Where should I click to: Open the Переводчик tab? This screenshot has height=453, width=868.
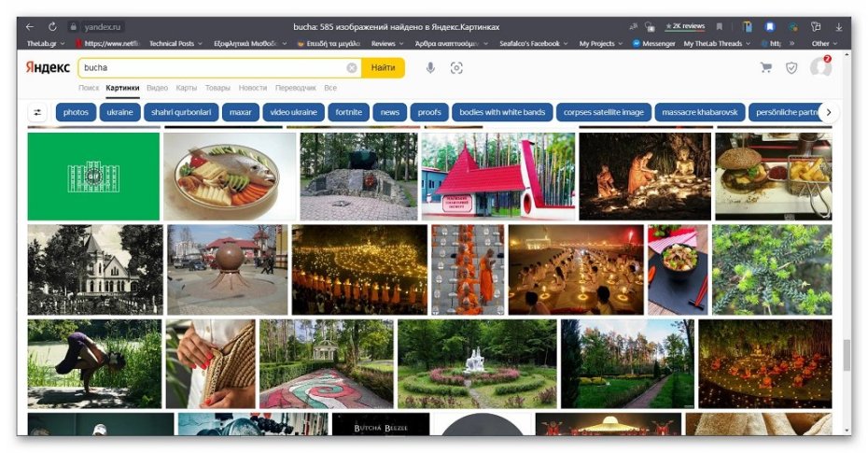[296, 88]
